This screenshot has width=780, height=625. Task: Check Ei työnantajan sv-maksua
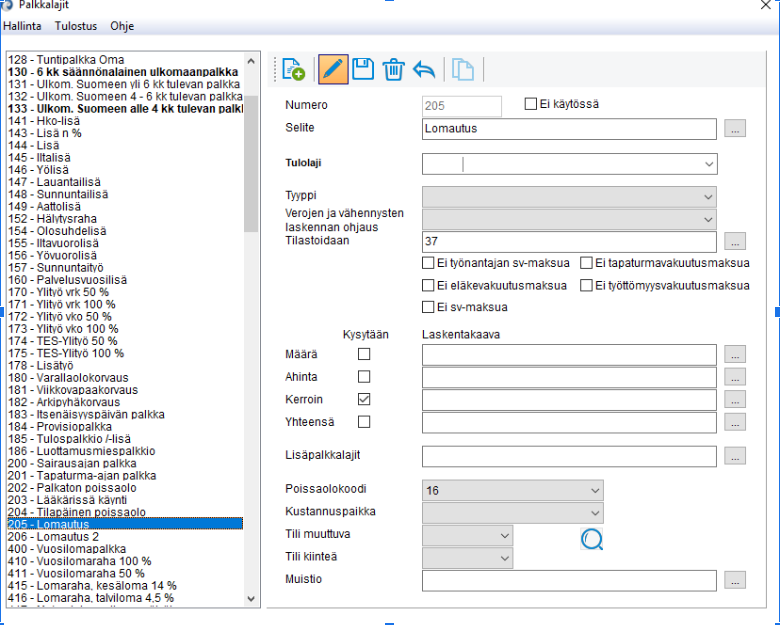point(428,263)
